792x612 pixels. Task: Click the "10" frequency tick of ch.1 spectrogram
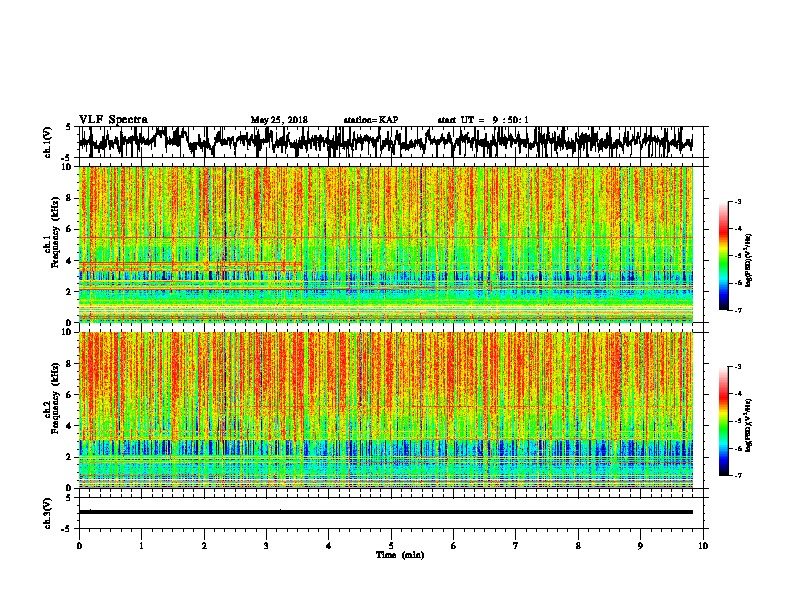(x=68, y=167)
